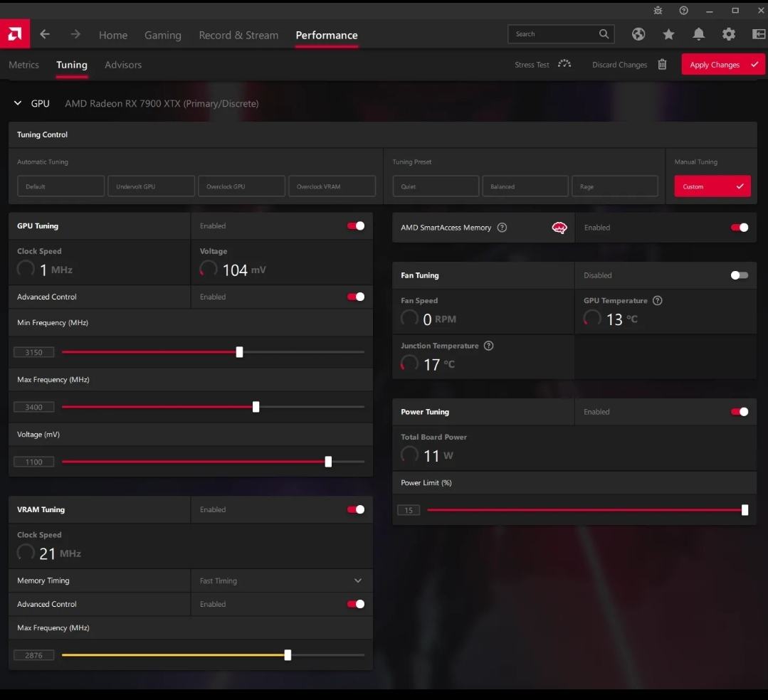Click the Max Frequency value field 3400

(x=33, y=408)
